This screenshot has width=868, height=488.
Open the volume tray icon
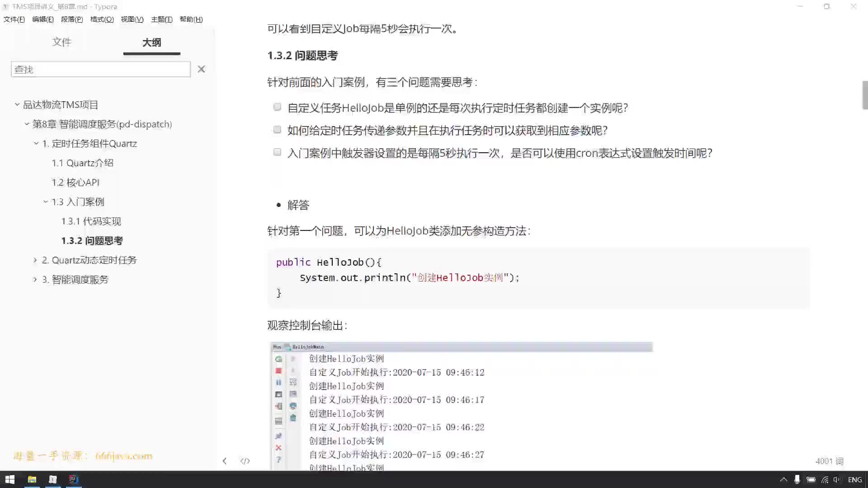click(x=837, y=479)
